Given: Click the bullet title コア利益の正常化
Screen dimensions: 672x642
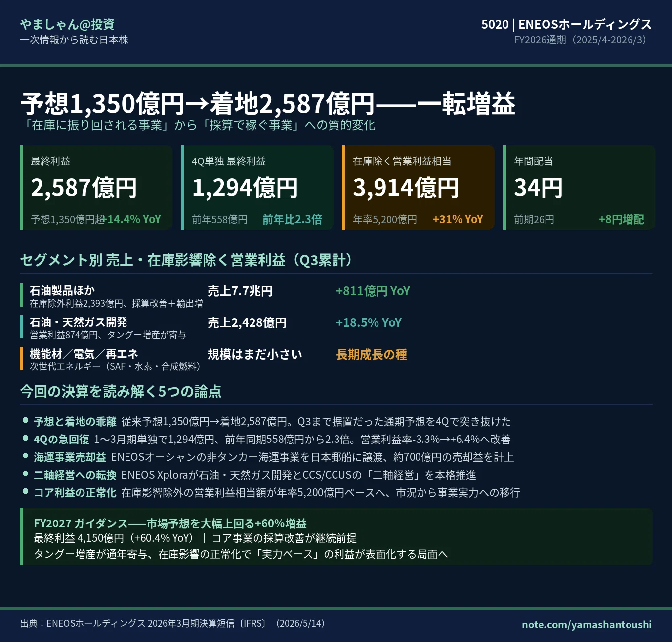Looking at the screenshot, I should [x=75, y=492].
